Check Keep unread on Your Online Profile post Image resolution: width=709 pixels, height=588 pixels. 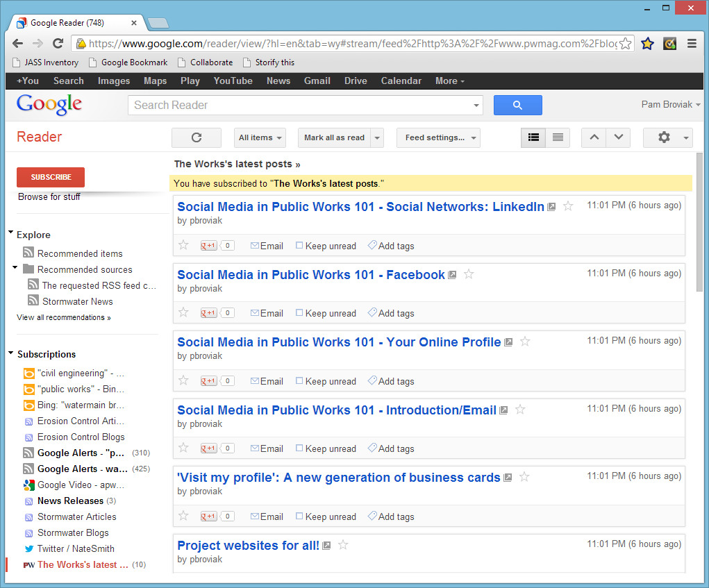click(299, 380)
